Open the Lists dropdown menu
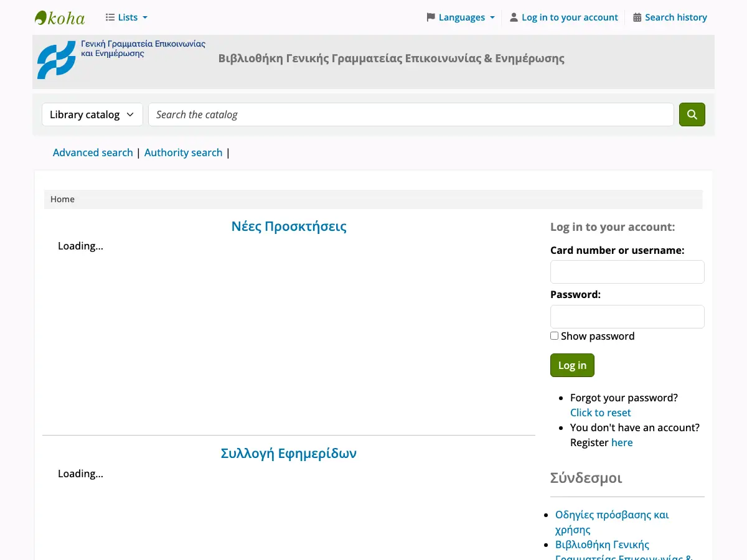Viewport: 747px width, 560px height. (127, 17)
